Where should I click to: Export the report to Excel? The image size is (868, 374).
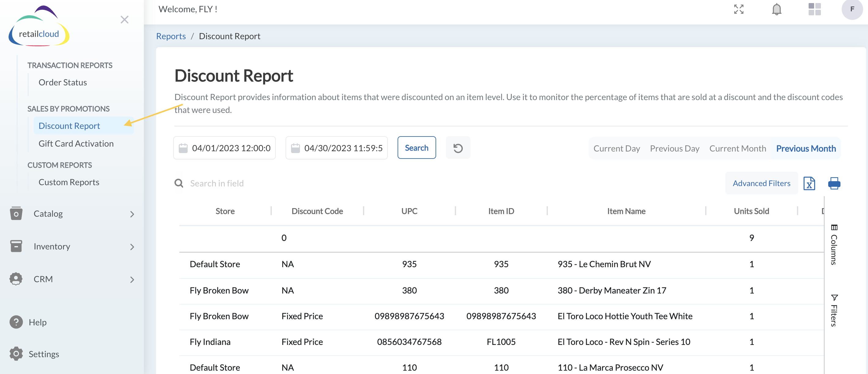(x=809, y=183)
